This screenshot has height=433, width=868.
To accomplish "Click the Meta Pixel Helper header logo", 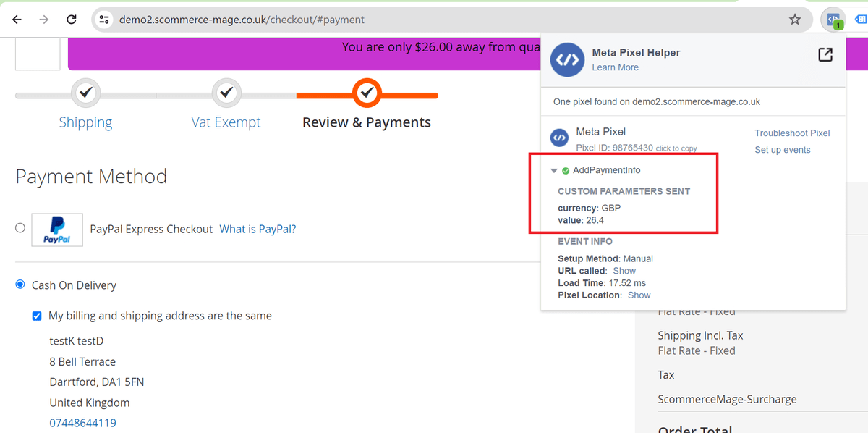I will point(567,59).
